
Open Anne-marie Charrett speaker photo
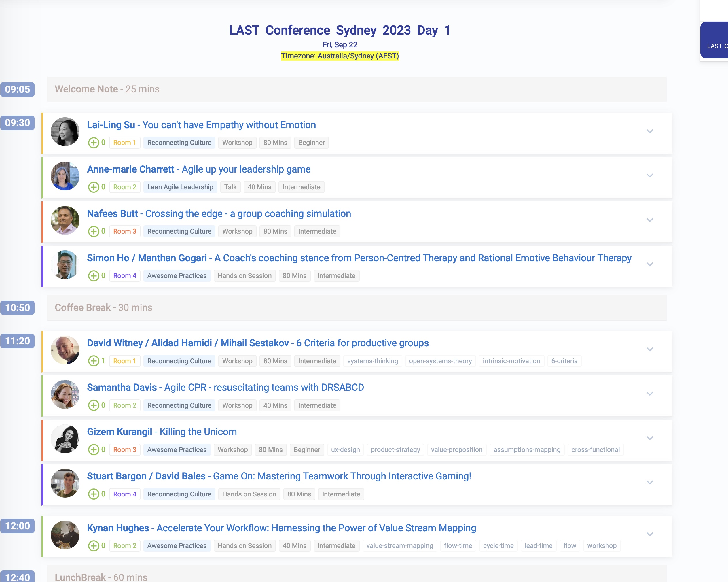[65, 176]
